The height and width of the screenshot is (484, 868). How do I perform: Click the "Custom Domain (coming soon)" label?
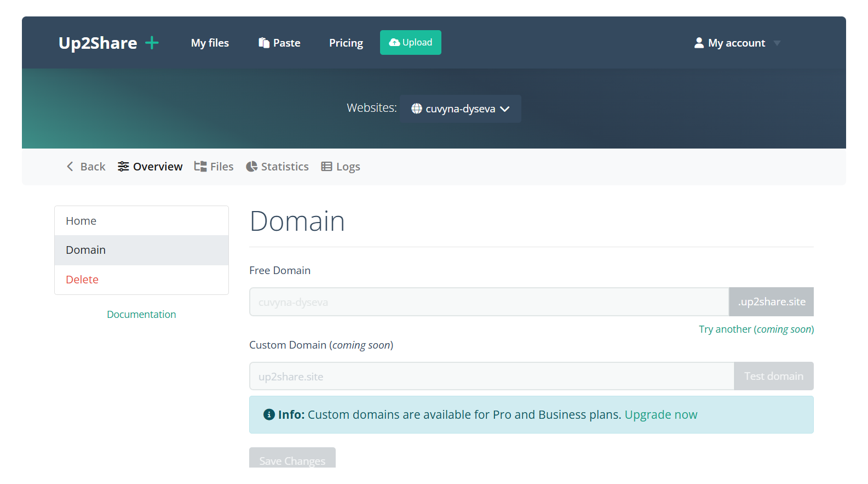tap(321, 345)
